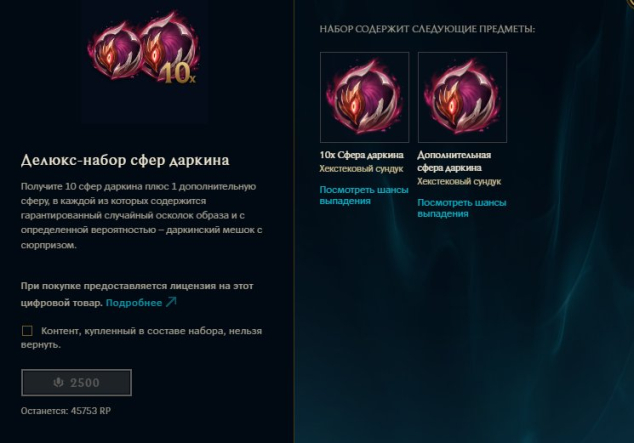Click the 'Дополнительная сфера даркина' item name
Image resolution: width=634 pixels, height=443 pixels.
[454, 161]
